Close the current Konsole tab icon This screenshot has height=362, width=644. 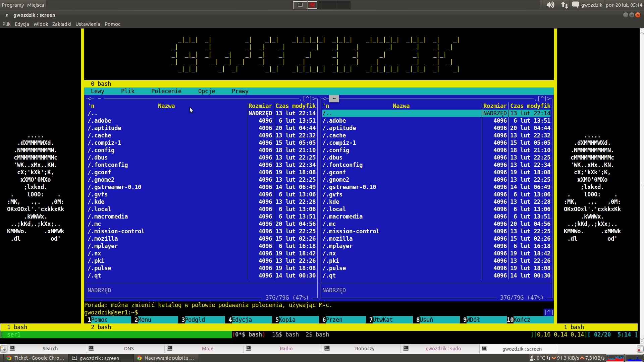pos(640,349)
